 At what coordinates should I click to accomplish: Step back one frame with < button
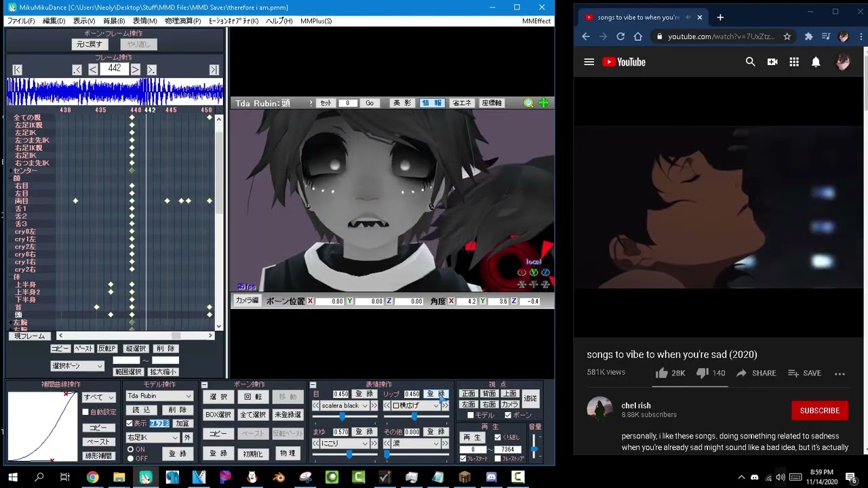pyautogui.click(x=93, y=70)
